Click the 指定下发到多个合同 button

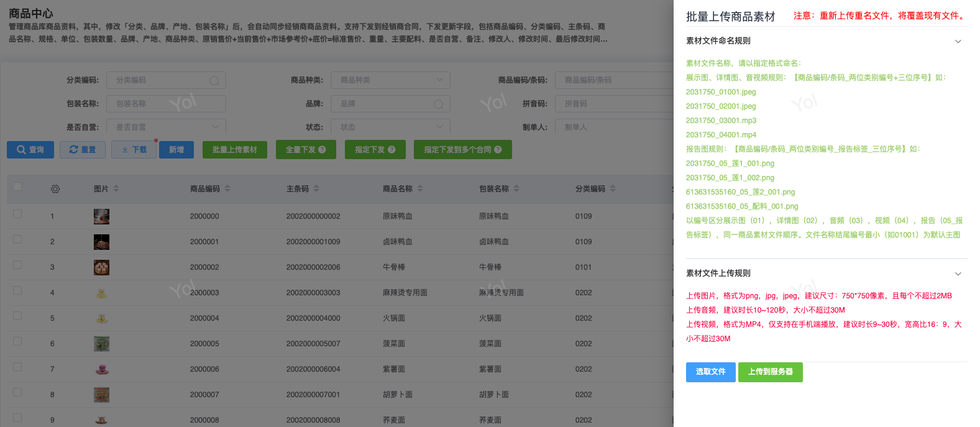(x=463, y=150)
